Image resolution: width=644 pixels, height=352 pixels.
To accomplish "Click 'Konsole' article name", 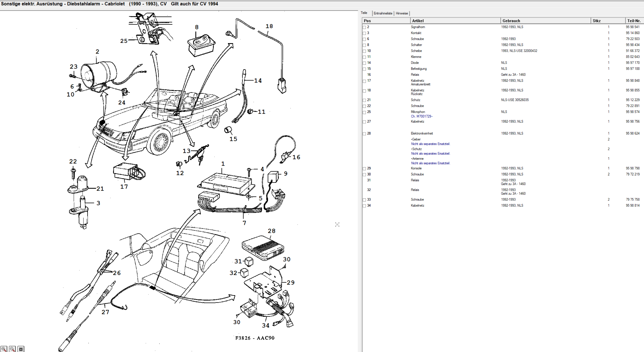I will [x=416, y=168].
